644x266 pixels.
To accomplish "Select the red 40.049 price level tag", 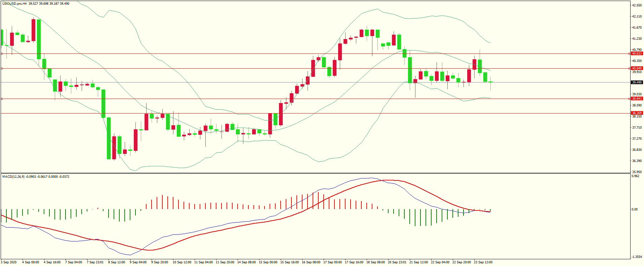I will 637,68.
